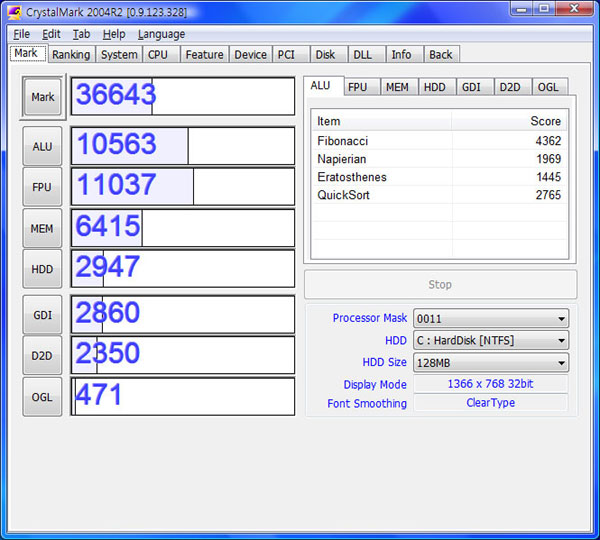Viewport: 600px width, 540px height.
Task: Open the Tab menu
Action: [x=82, y=34]
